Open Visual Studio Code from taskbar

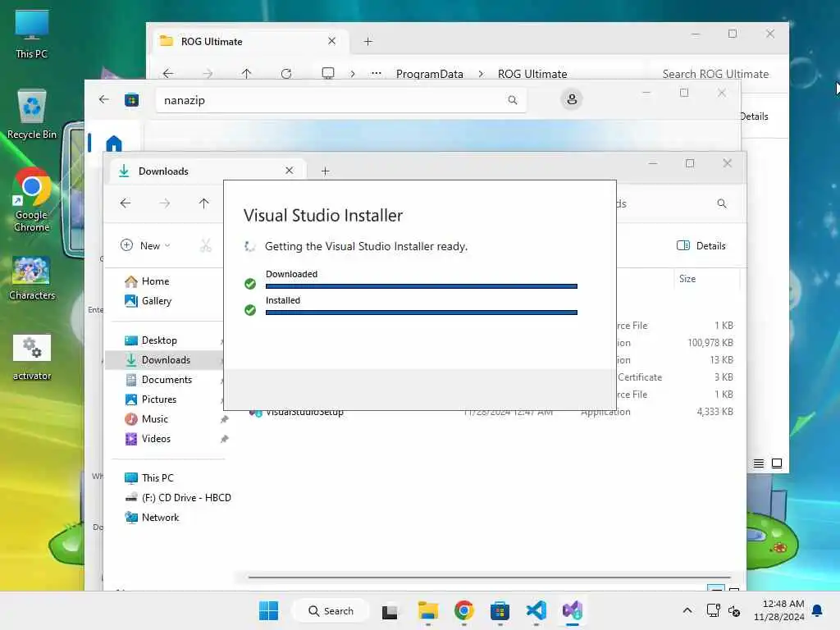coord(536,610)
